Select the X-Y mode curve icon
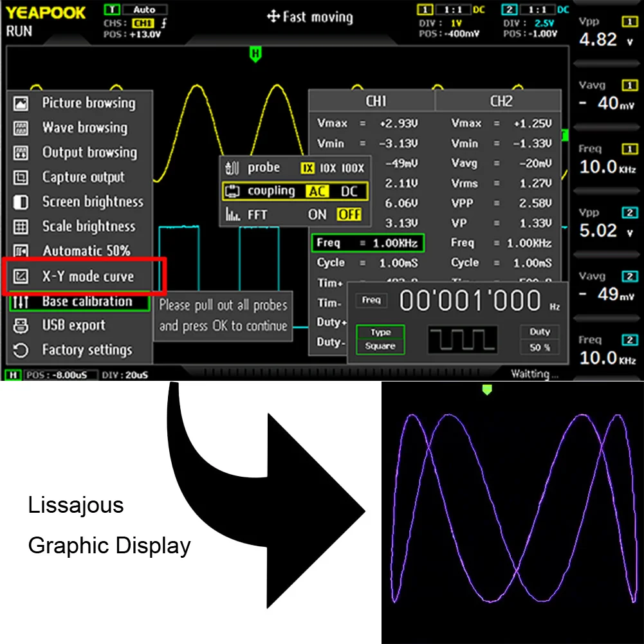The image size is (644, 644). coord(21,276)
